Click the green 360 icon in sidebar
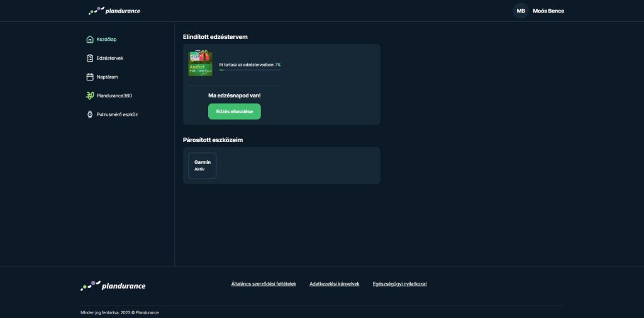The image size is (644, 318). click(x=90, y=96)
